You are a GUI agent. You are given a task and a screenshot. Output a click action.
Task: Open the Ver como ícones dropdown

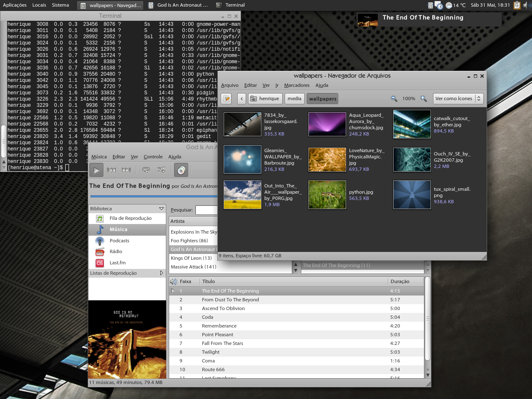458,99
